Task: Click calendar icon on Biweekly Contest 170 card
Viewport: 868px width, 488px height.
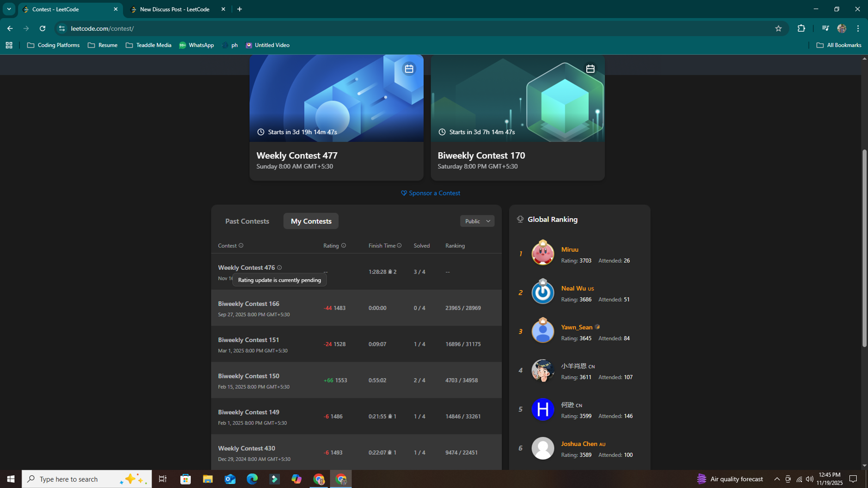Action: [590, 69]
